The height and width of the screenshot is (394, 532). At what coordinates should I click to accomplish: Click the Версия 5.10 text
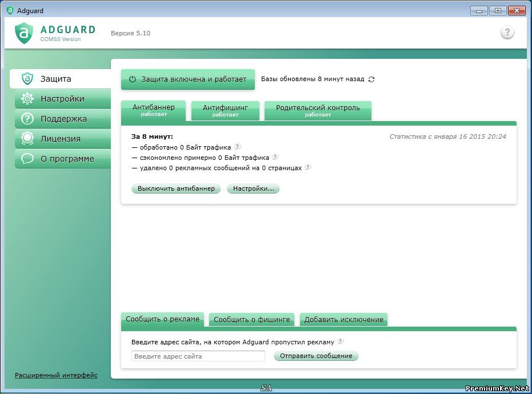[x=131, y=33]
